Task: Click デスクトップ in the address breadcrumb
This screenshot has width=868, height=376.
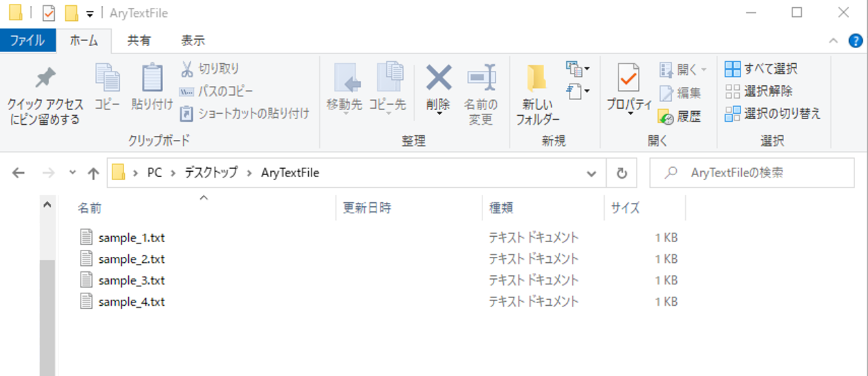Action: click(x=211, y=173)
